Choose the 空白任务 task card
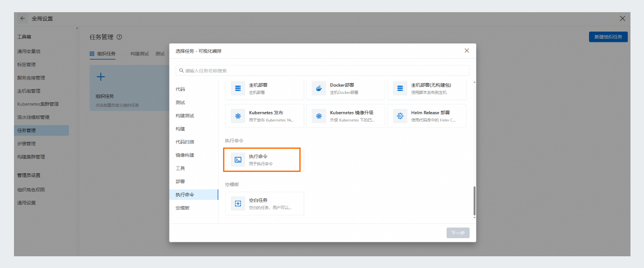 tap(265, 203)
